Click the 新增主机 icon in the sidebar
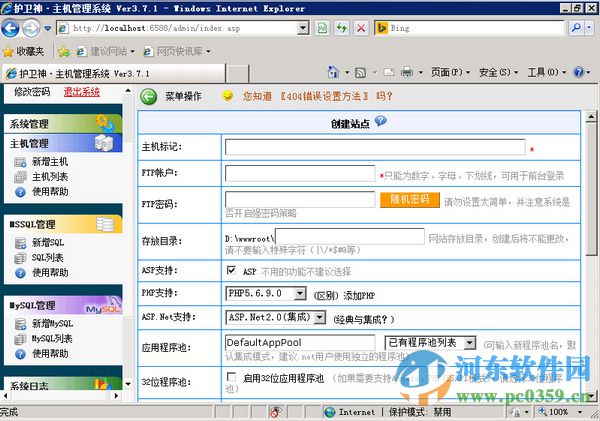 click(20, 162)
